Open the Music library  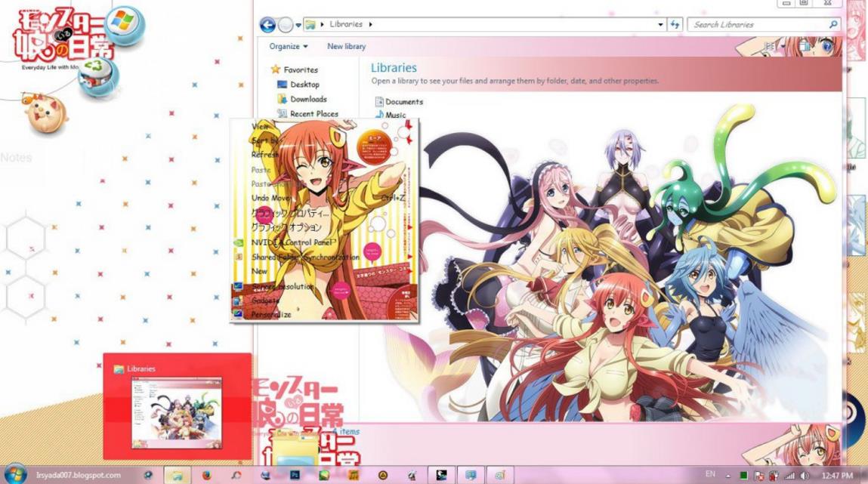click(x=396, y=115)
